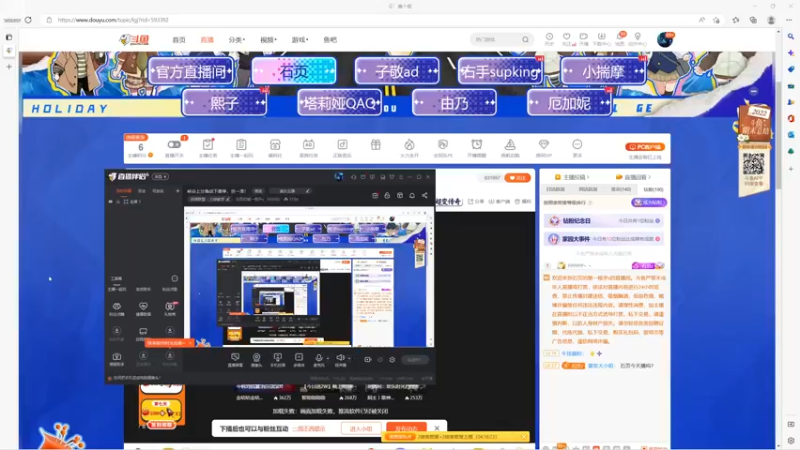Screen dimensions: 800x450
Task: Open messages icon with red badge
Action: (620, 37)
